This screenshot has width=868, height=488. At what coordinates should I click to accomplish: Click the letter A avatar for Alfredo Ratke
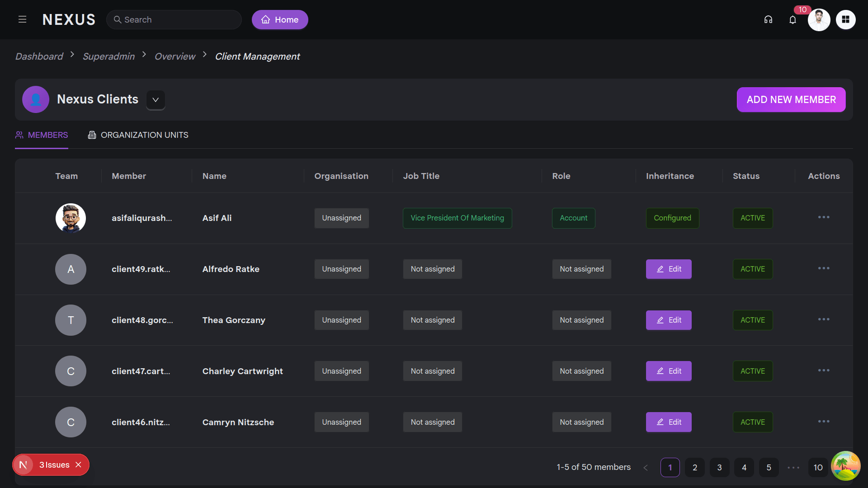coord(71,269)
